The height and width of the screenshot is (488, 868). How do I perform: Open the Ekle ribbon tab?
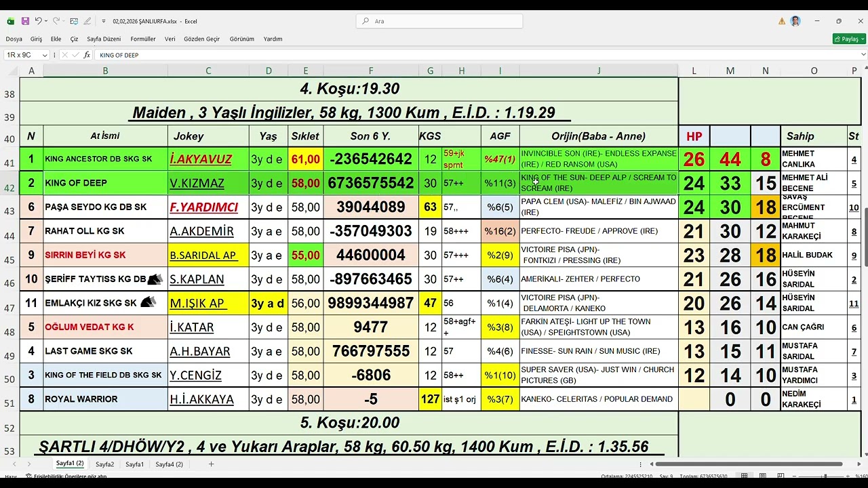point(56,39)
